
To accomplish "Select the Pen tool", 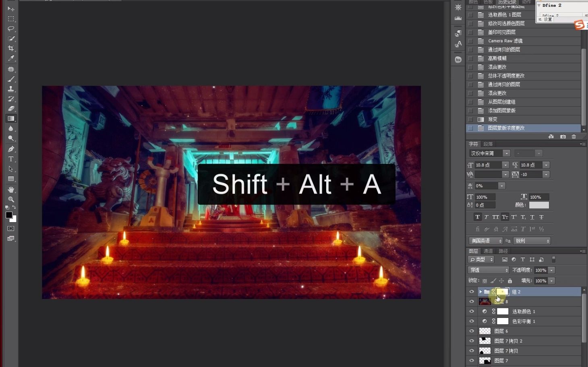I will point(11,149).
